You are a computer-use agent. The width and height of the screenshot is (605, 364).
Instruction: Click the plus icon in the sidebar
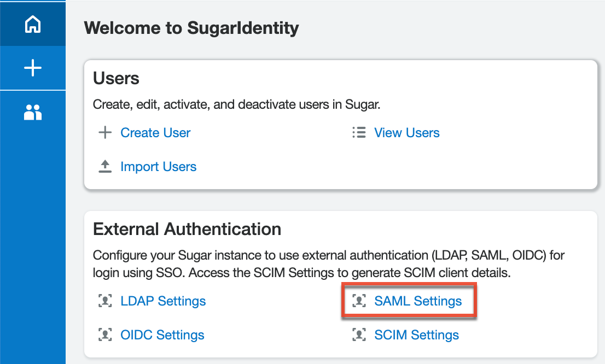click(33, 68)
